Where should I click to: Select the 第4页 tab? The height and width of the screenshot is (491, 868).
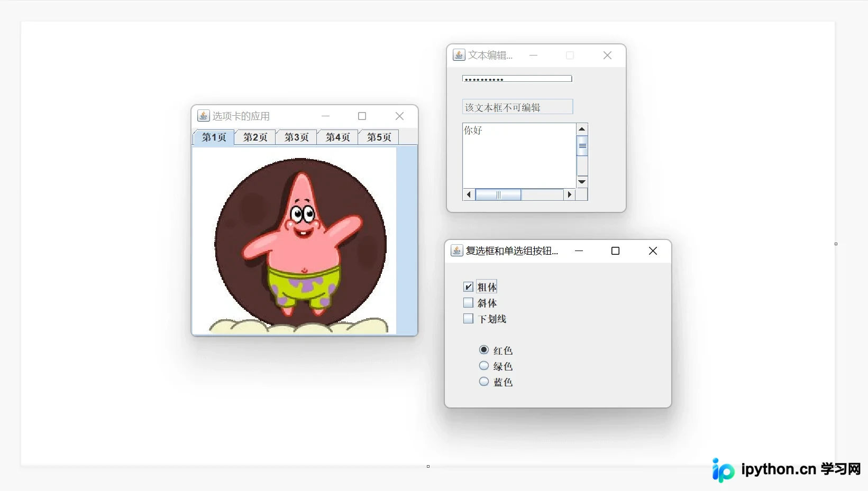pyautogui.click(x=337, y=137)
